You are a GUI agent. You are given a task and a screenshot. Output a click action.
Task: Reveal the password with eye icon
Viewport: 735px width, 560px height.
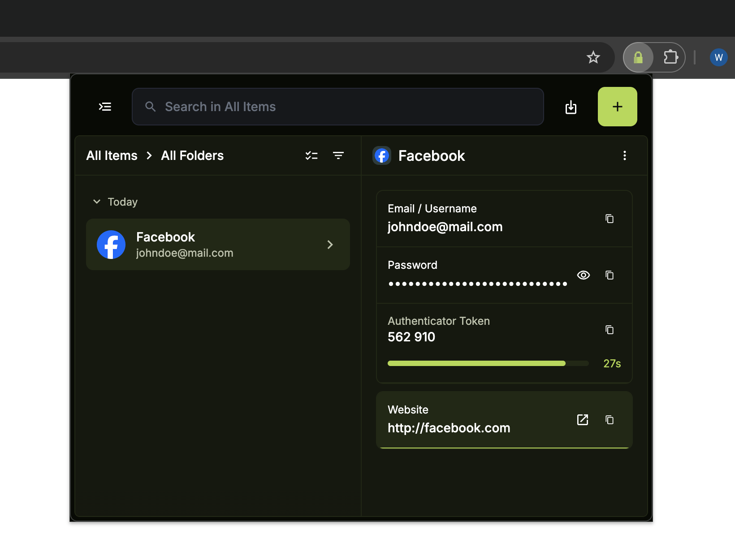coord(584,275)
